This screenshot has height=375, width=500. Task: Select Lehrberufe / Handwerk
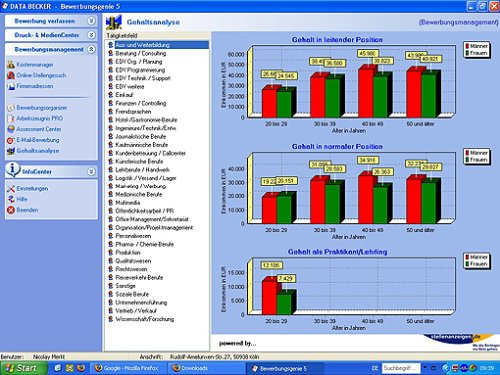click(142, 170)
